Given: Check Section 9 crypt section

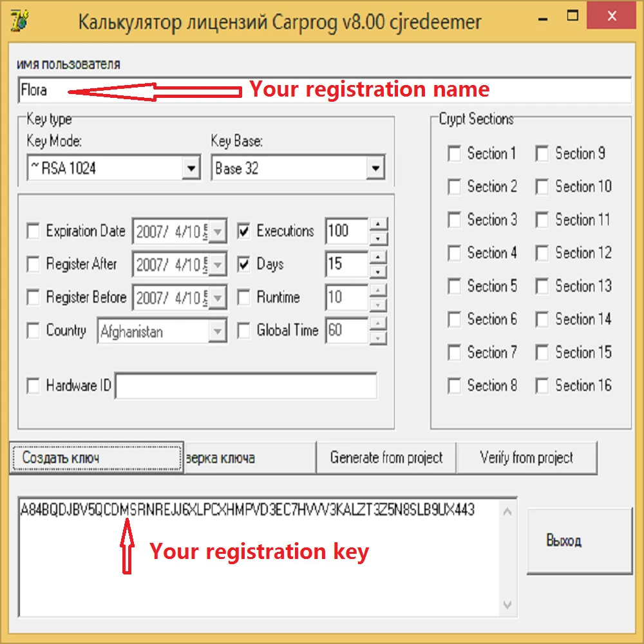Looking at the screenshot, I should tap(542, 154).
